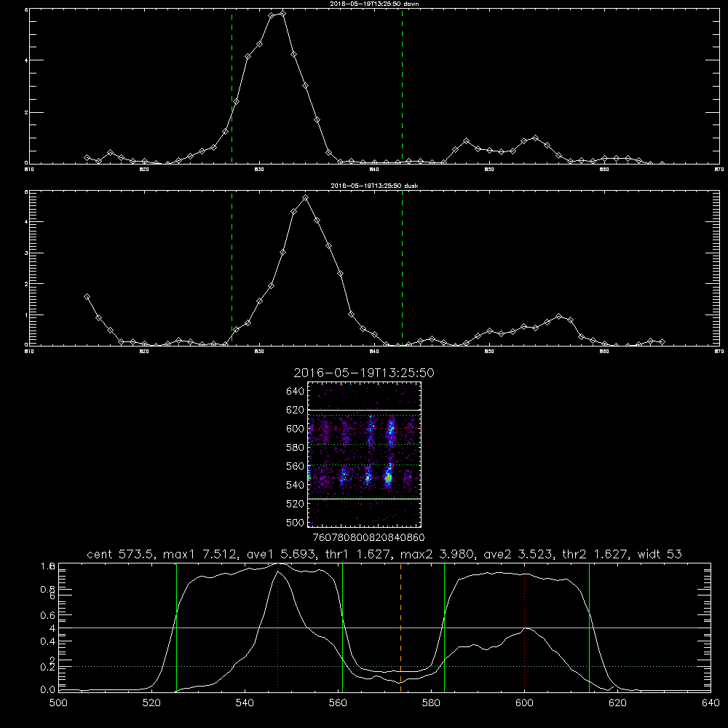Click the green vertical line near 561 in bottom plot
Viewport: 728px width, 728px height.
(343, 627)
